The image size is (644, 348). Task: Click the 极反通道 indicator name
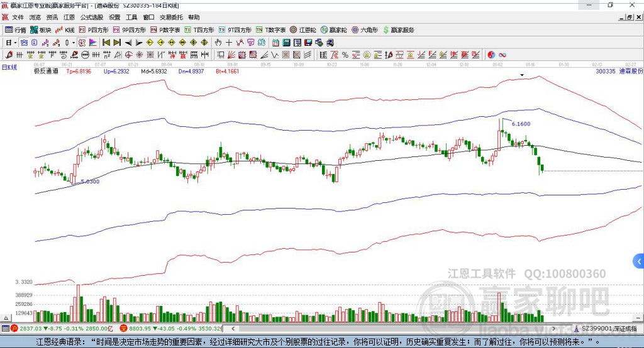46,72
